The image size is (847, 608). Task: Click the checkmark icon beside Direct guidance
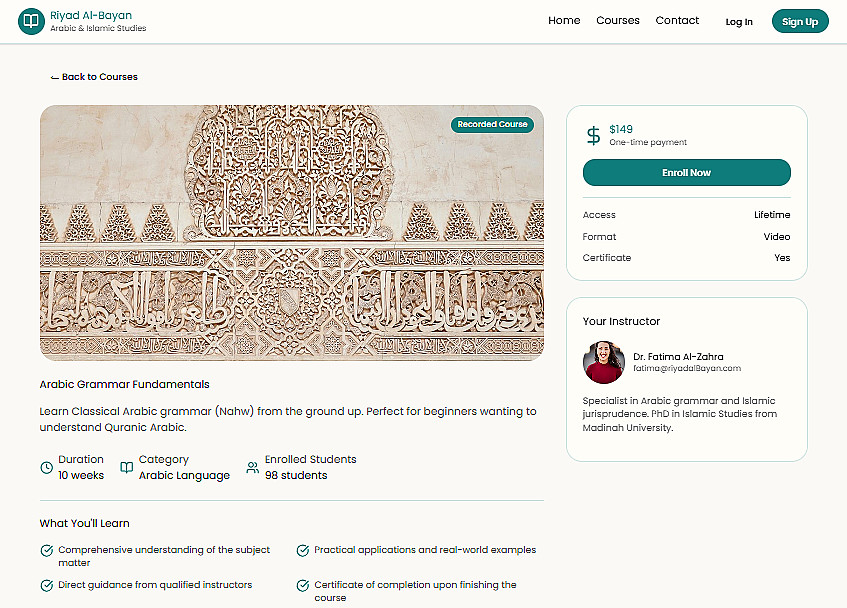tap(46, 585)
